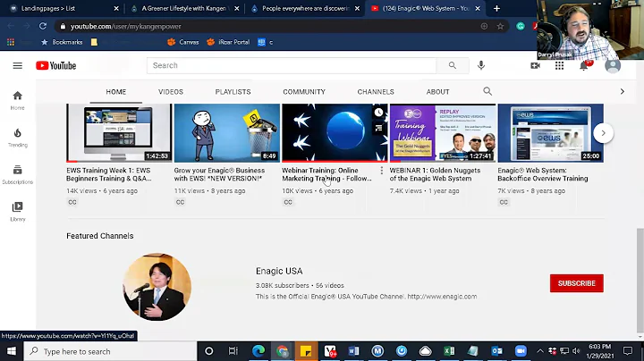Open WEBINAR 1: Golden Nuggets video title

click(x=435, y=174)
